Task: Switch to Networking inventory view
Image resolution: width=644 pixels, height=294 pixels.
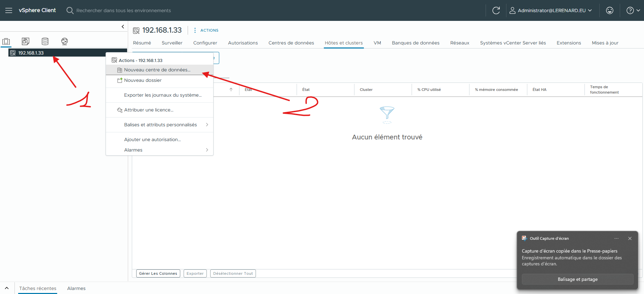Action: click(65, 41)
